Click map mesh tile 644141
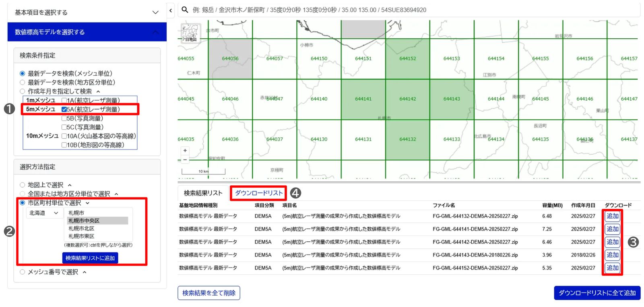644x307 pixels. click(x=363, y=99)
